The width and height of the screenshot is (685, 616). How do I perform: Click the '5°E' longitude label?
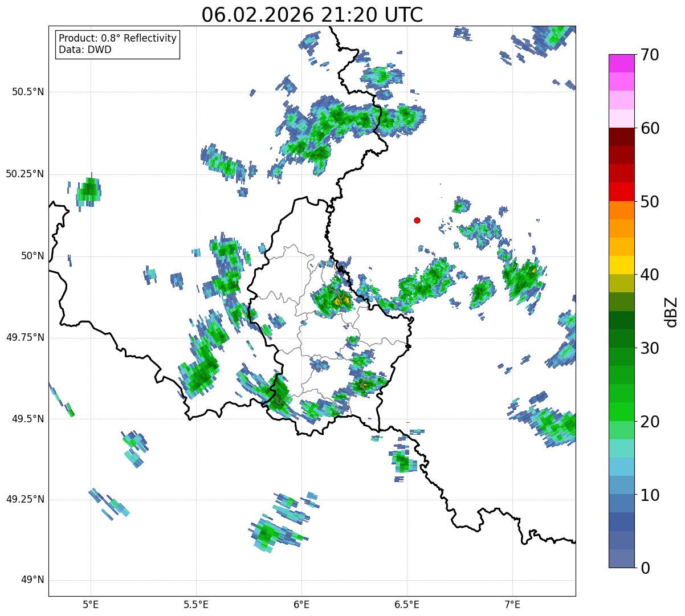(x=91, y=604)
